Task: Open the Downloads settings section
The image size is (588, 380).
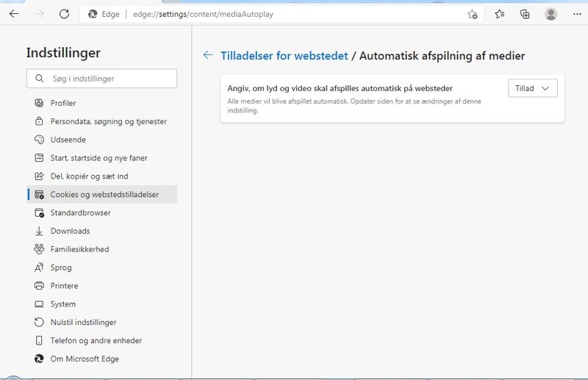Action: coord(70,231)
